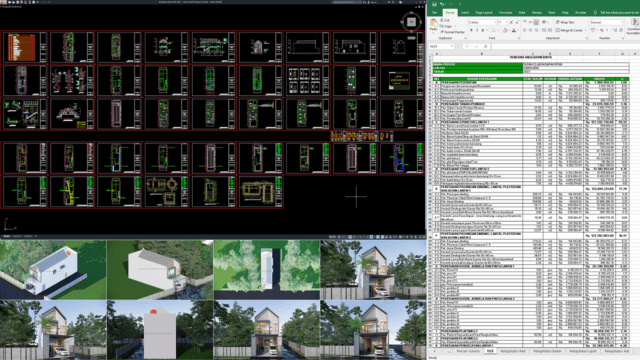Apply borders to selected cells

[493, 30]
